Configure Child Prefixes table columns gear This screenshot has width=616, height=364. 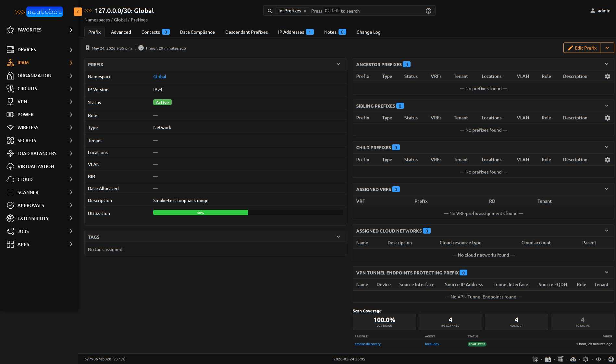coord(608,160)
